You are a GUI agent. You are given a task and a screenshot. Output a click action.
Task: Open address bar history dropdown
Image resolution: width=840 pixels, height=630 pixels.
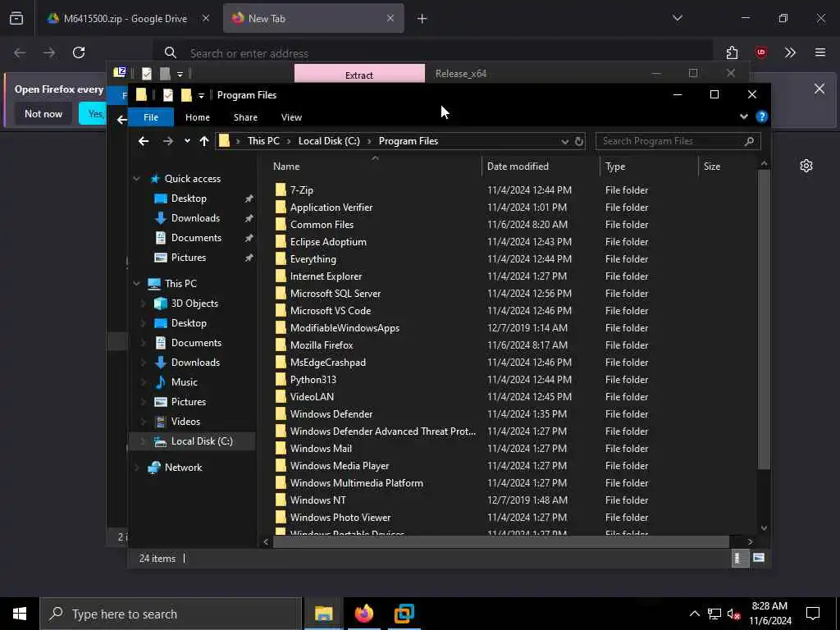(564, 141)
